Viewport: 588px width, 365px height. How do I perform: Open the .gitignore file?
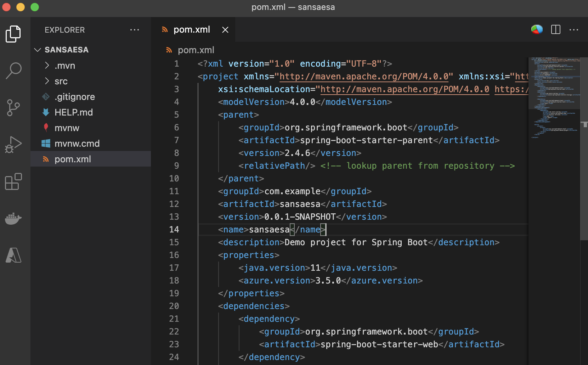[75, 97]
